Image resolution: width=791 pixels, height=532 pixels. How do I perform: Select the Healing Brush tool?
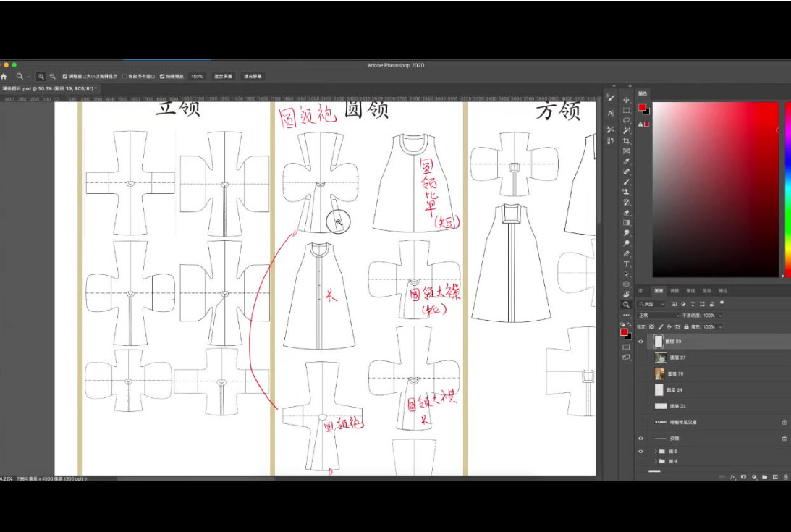(626, 172)
